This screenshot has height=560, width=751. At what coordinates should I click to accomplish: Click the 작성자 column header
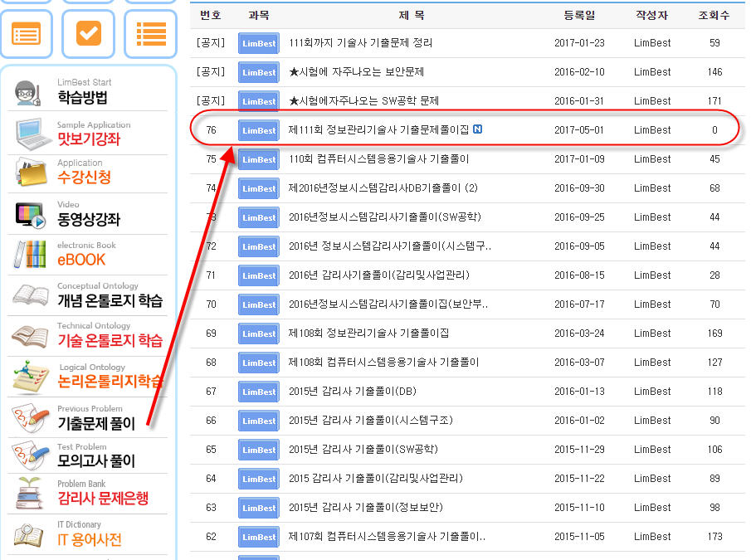pyautogui.click(x=652, y=15)
